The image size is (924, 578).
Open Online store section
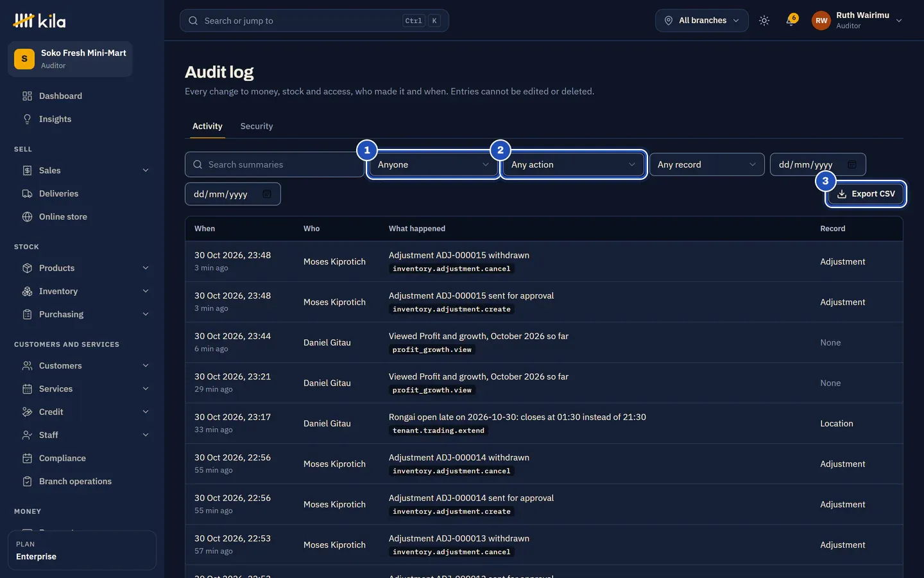tap(82, 216)
